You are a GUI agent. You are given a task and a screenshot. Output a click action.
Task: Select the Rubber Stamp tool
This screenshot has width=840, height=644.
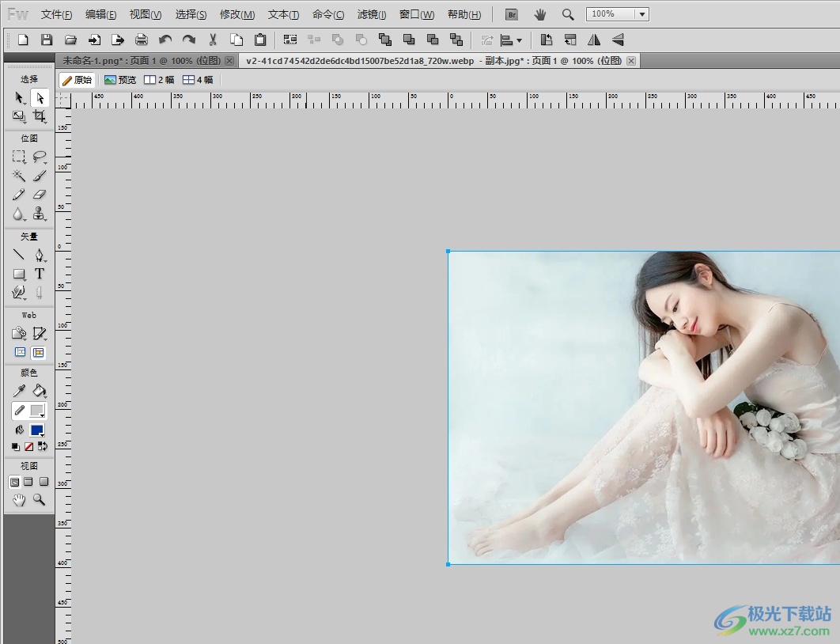pyautogui.click(x=40, y=214)
